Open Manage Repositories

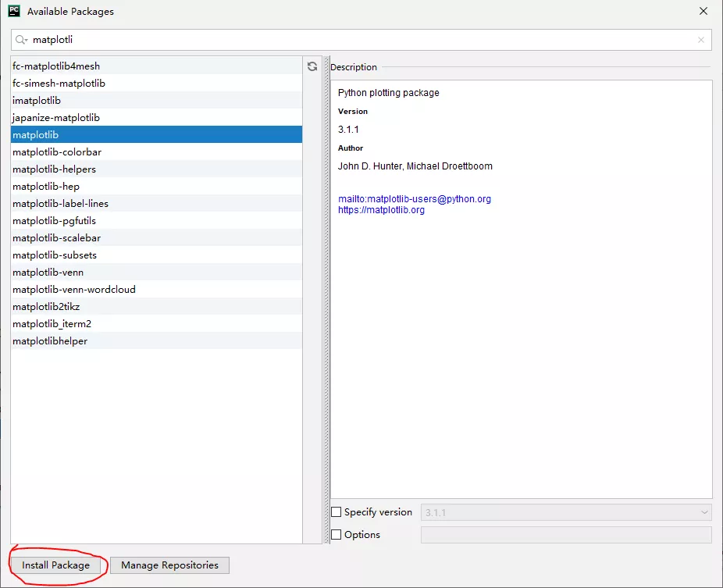point(169,565)
